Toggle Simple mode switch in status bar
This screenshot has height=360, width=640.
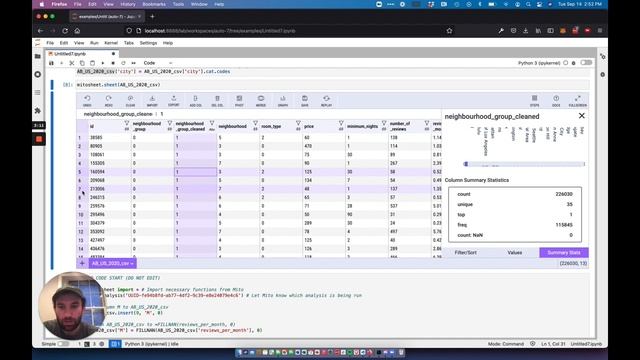click(63, 344)
